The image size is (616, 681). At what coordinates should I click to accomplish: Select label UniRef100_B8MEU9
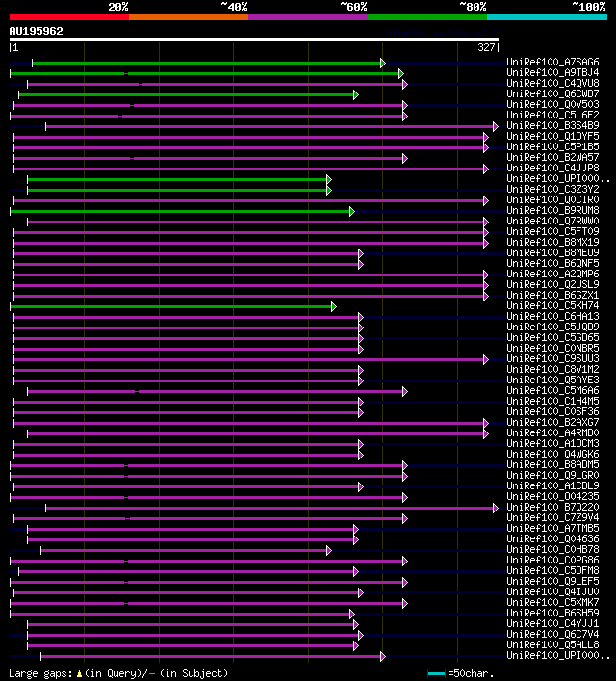[x=552, y=252]
